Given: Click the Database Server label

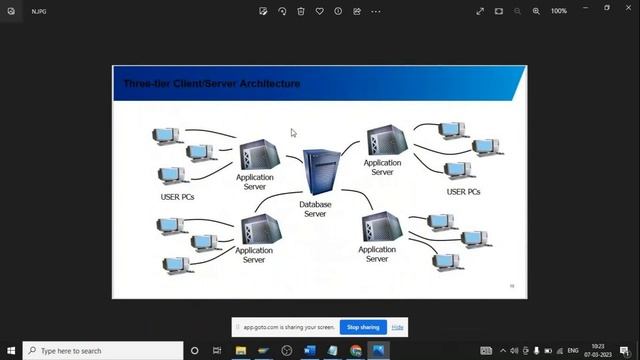Looking at the screenshot, I should click(315, 209).
